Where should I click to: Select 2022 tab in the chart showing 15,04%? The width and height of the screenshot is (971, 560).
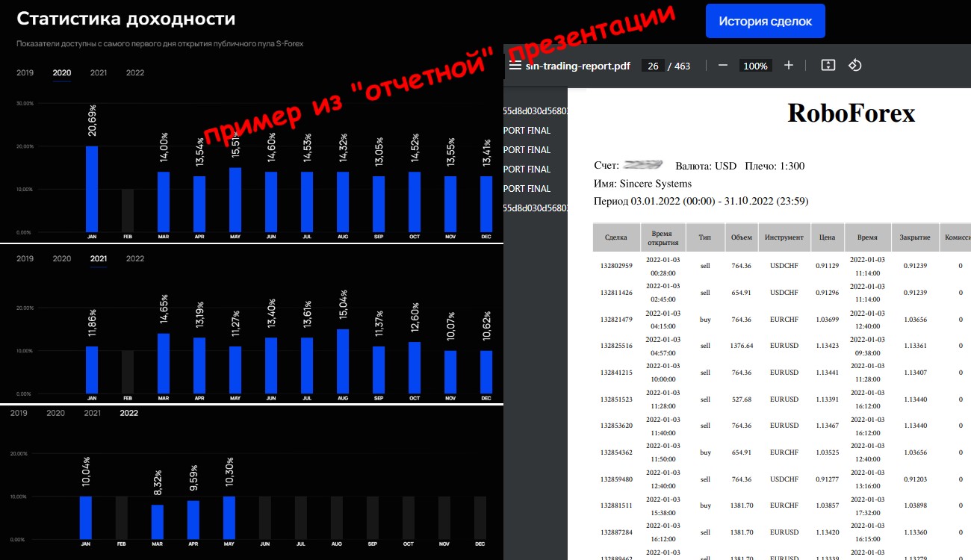coord(135,258)
